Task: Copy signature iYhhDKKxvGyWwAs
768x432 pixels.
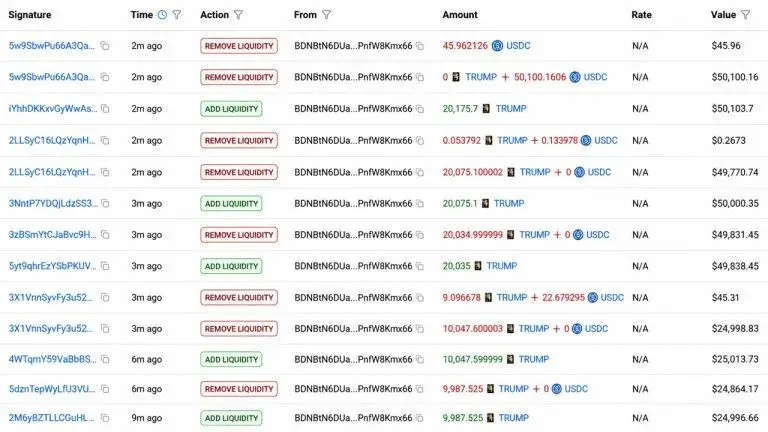Action: (105, 109)
